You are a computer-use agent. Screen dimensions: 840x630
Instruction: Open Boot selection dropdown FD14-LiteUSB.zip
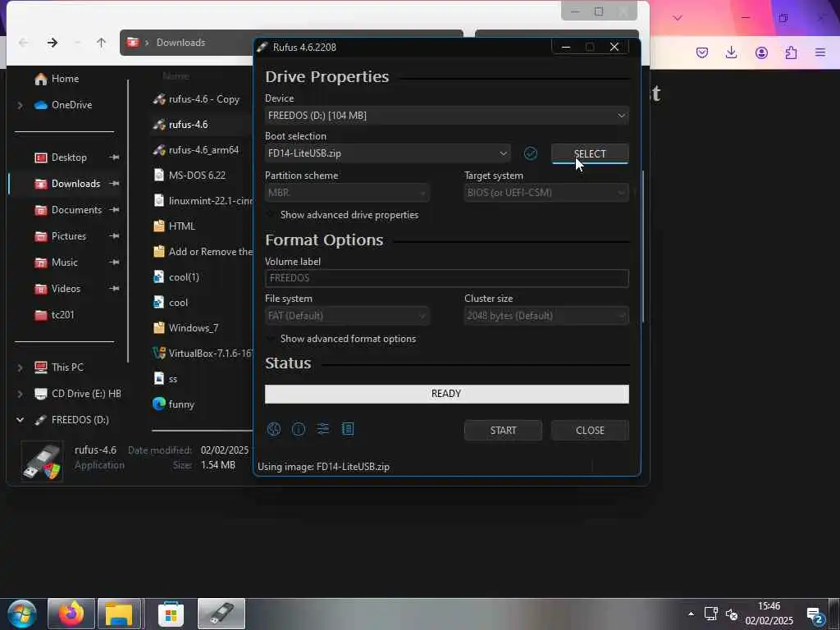click(x=387, y=153)
